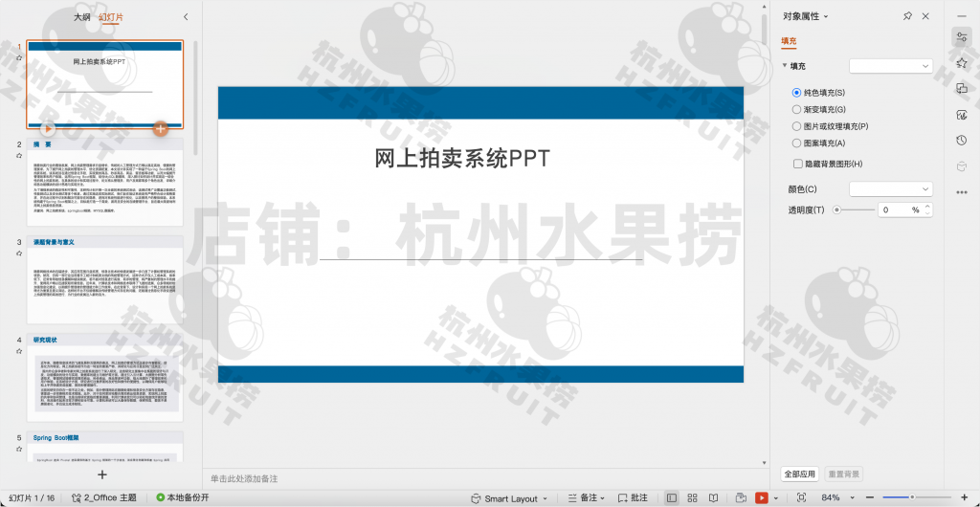Click the star marker beside slide 3

(x=19, y=253)
